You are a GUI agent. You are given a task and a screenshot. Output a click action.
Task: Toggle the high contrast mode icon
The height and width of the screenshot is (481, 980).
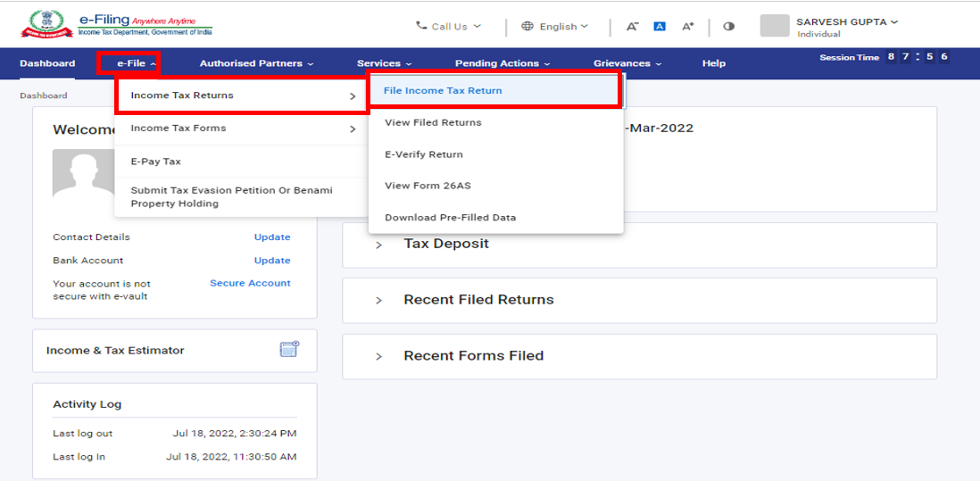coord(728,26)
